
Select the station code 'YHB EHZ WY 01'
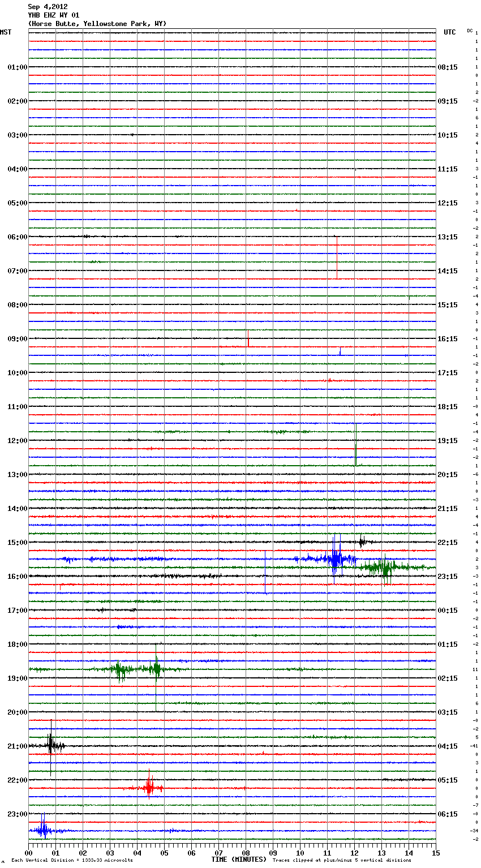(53, 15)
